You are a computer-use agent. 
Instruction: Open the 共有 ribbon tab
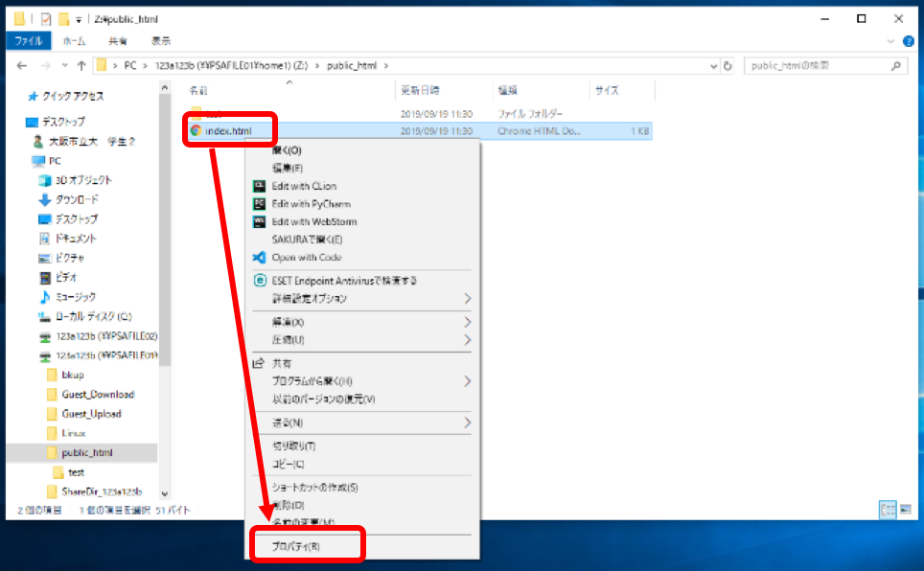tap(118, 40)
